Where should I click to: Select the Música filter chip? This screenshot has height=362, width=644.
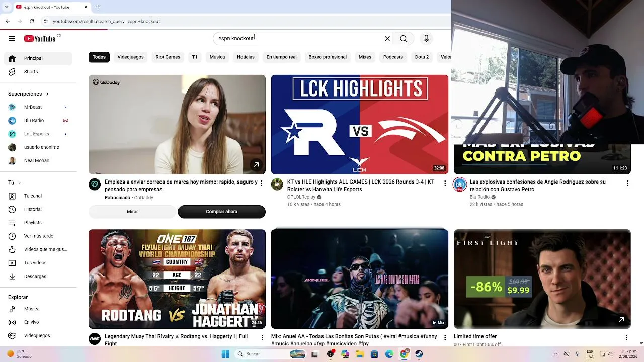(217, 57)
